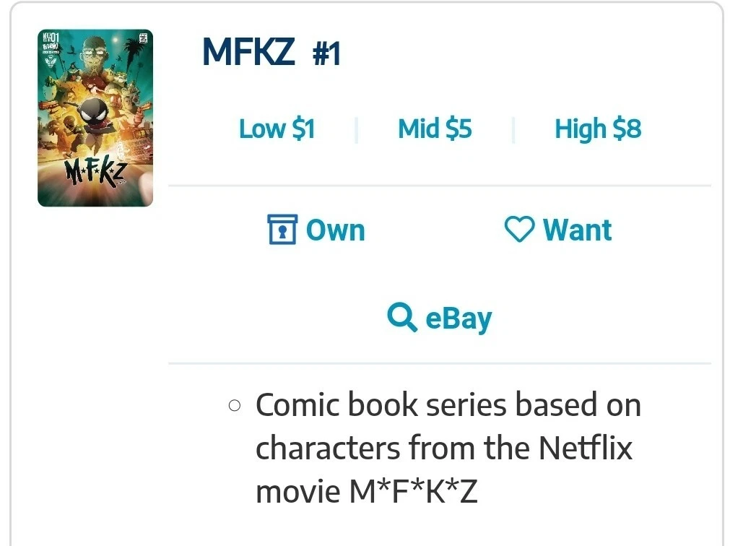This screenshot has width=756, height=546.
Task: Open the MFKZ series title link
Action: pyautogui.click(x=248, y=51)
